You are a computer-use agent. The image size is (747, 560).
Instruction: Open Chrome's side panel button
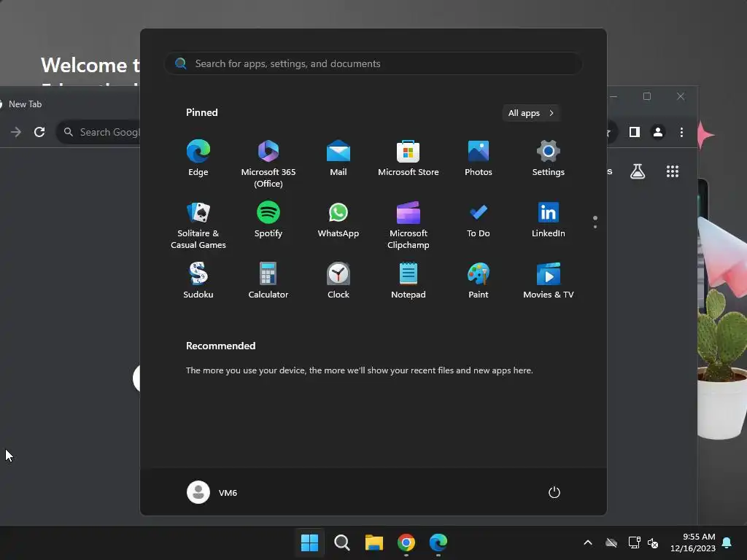(634, 132)
